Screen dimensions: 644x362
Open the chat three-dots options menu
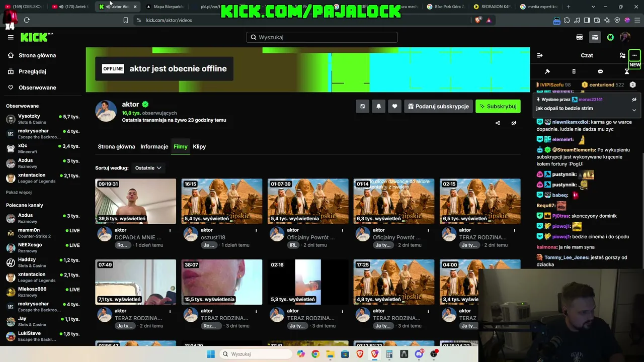[x=634, y=55]
